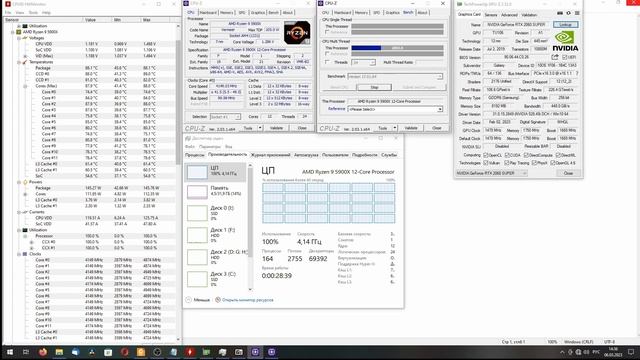
Task: Collapse the Temperatures node in HWMonitor
Action: 19,62
